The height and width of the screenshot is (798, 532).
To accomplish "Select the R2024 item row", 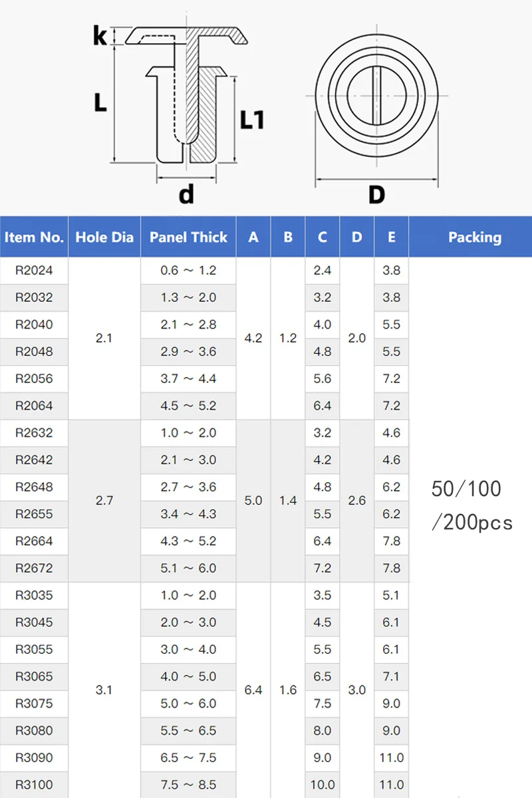I will tap(34, 271).
